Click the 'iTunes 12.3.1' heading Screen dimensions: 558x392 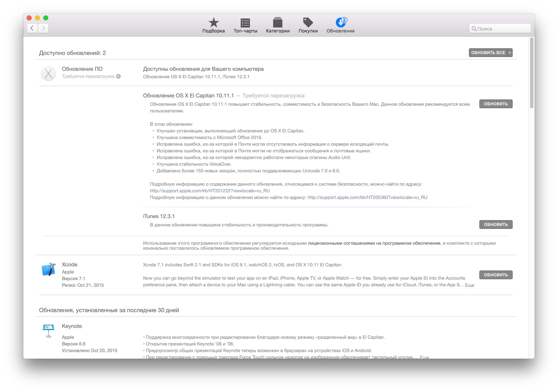click(159, 216)
